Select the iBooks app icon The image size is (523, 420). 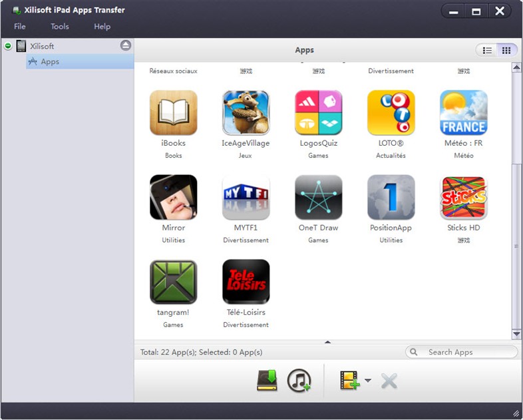[173, 113]
